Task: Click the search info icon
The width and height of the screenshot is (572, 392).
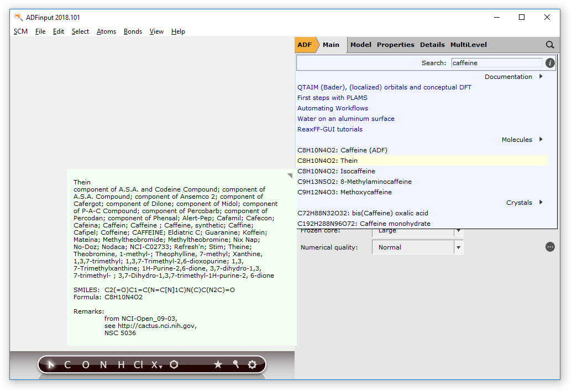Action: (550, 63)
